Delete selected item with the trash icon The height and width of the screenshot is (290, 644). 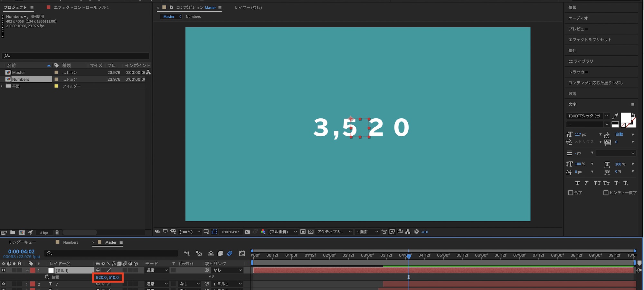[x=57, y=232]
